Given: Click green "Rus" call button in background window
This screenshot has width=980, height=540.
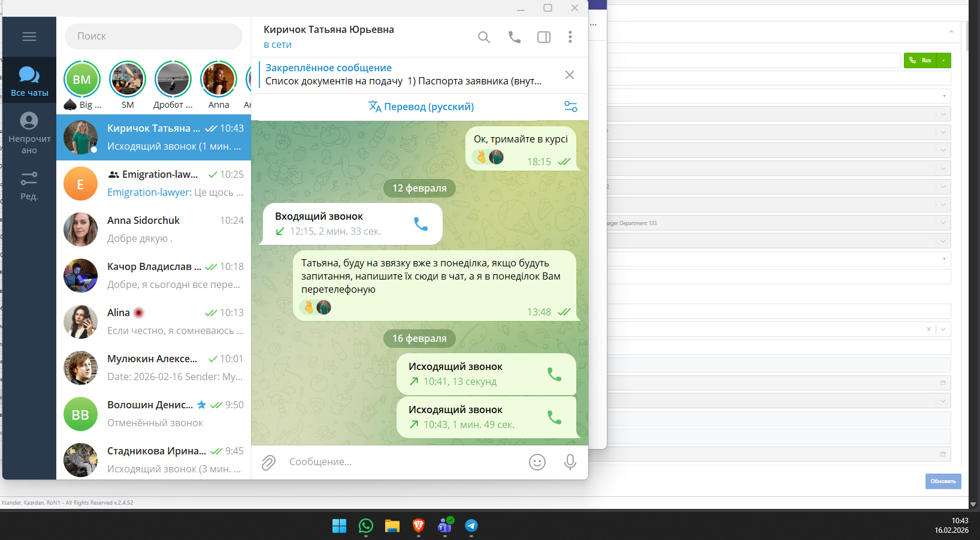Looking at the screenshot, I should pos(920,60).
